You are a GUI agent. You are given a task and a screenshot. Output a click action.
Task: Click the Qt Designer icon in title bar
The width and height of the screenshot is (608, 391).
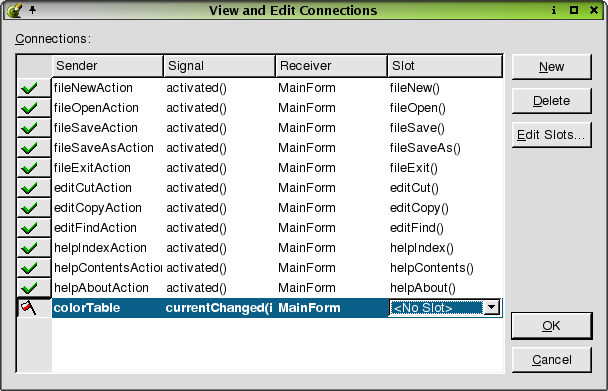pos(14,10)
